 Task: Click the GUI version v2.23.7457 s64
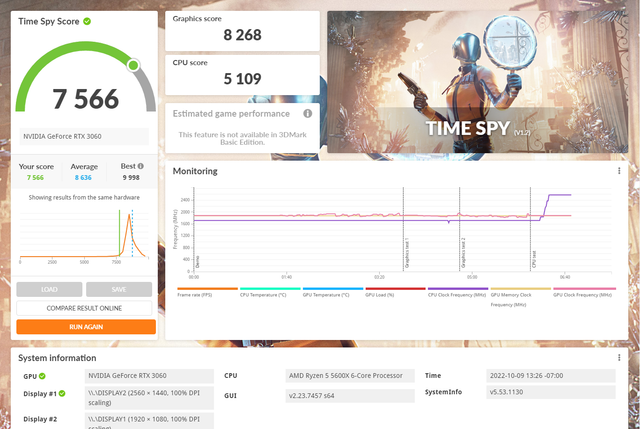[350, 396]
